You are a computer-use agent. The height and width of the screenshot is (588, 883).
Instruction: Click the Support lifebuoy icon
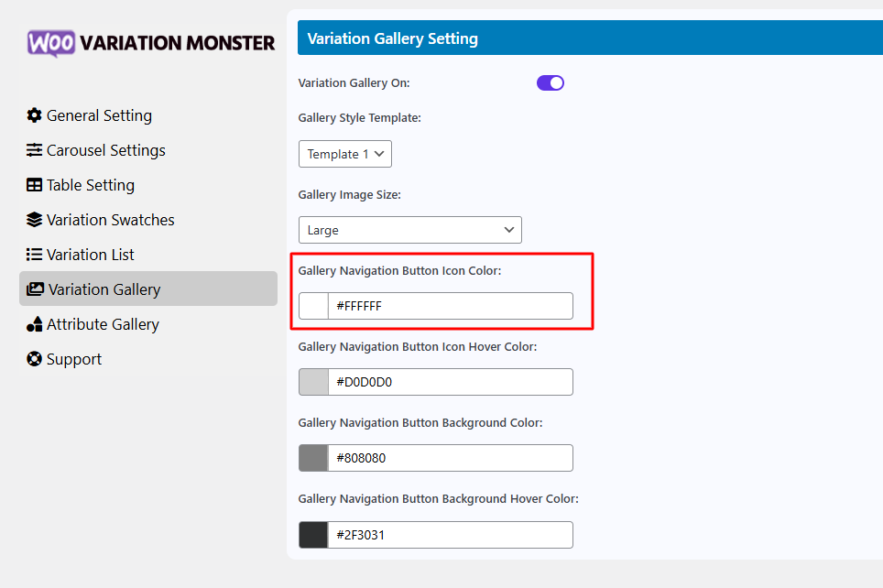pos(35,359)
